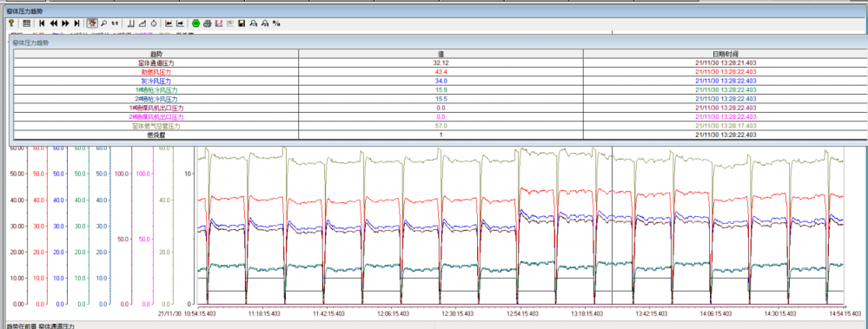Select the 1#喷煤风机出口压力 row label
The height and width of the screenshot is (329, 868).
156,108
